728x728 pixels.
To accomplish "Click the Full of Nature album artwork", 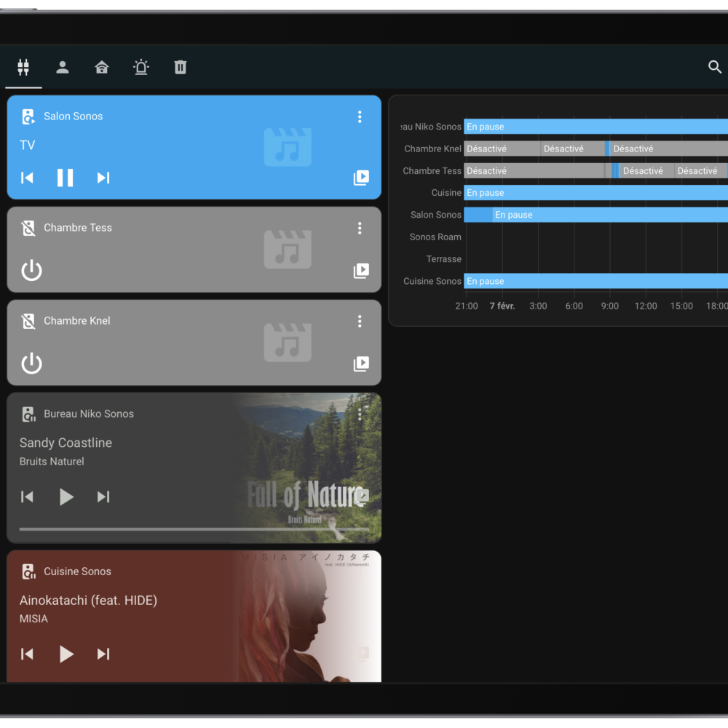I will [x=306, y=468].
